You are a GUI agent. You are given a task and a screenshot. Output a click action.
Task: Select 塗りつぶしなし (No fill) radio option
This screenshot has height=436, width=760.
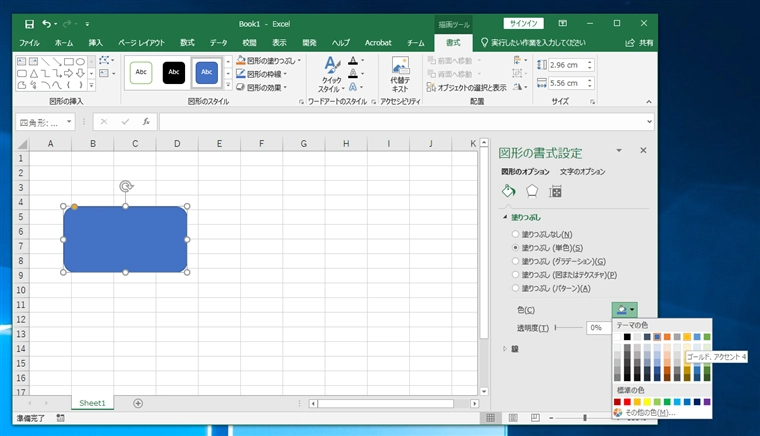pyautogui.click(x=515, y=233)
